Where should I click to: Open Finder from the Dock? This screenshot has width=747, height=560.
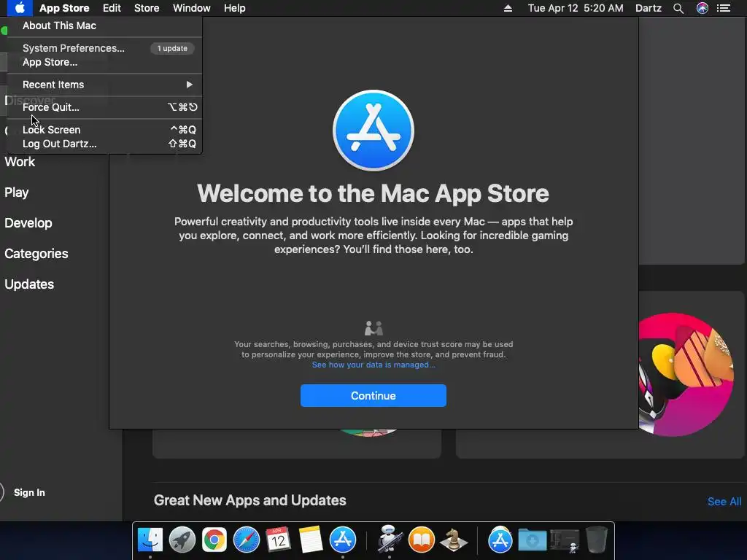(x=150, y=540)
